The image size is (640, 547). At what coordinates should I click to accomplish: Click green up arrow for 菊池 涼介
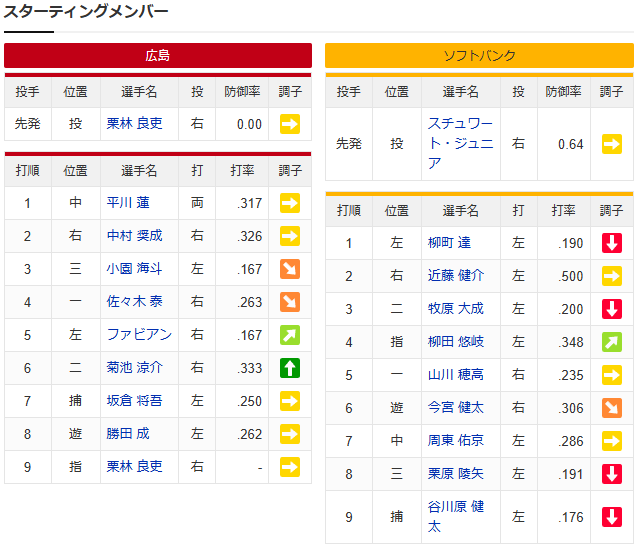point(290,368)
